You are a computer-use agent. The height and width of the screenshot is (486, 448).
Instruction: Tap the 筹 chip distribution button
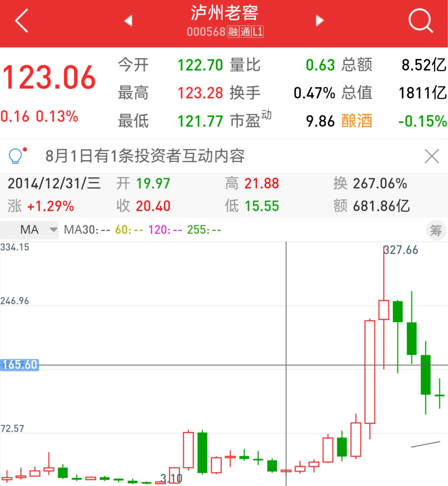(436, 230)
